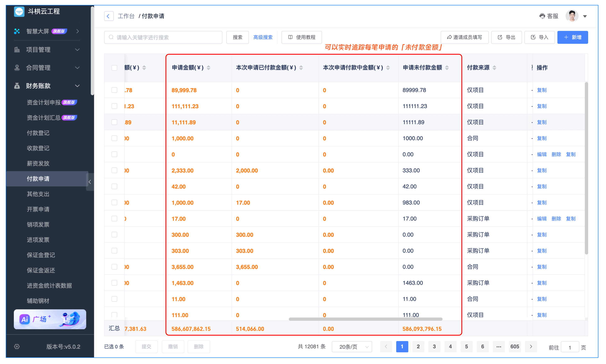Open 付款登记 in the sidebar
606x364 pixels.
38,133
